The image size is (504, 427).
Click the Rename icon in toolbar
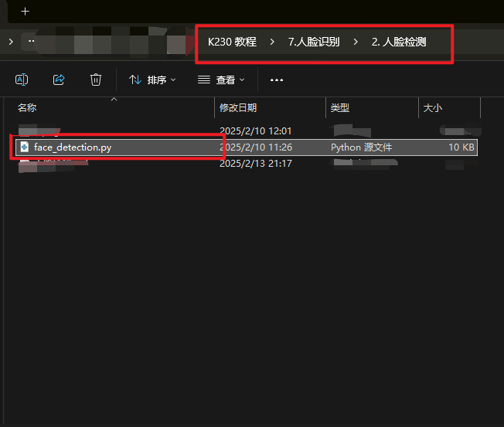(22, 80)
